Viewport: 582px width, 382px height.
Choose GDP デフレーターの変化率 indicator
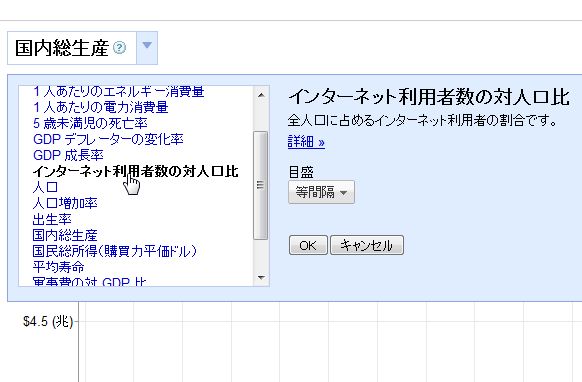coord(108,139)
